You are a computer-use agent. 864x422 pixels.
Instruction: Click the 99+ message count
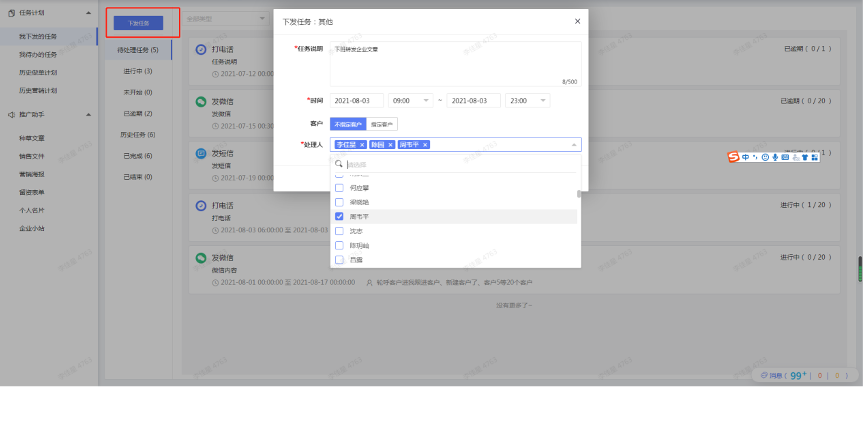(798, 375)
